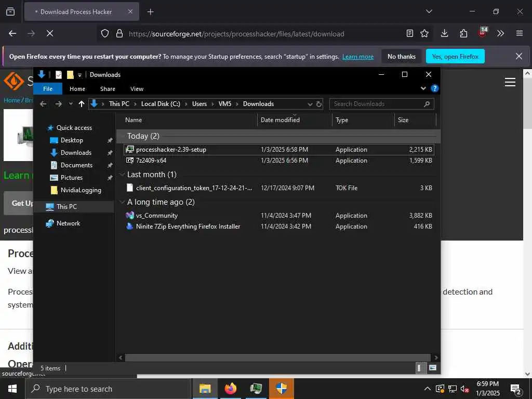Collapse A long time ago (2) group
This screenshot has height=399, width=532.
122,202
